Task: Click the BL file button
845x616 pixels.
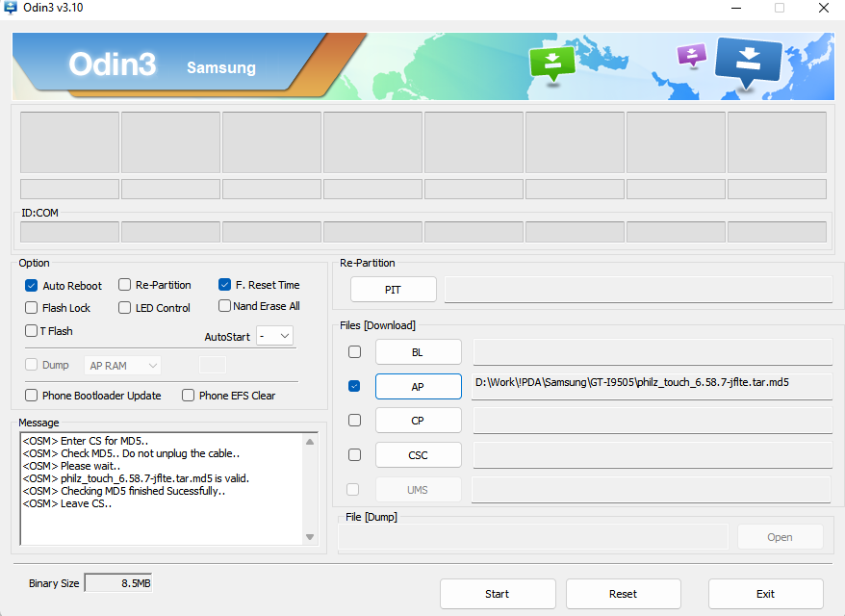Action: point(419,352)
